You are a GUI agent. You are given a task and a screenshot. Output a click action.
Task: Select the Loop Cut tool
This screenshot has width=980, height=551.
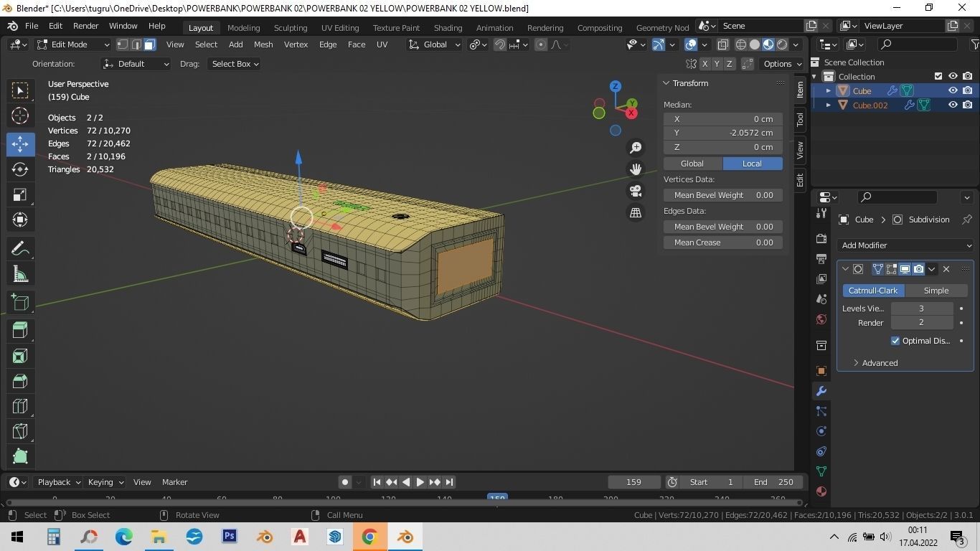[20, 407]
